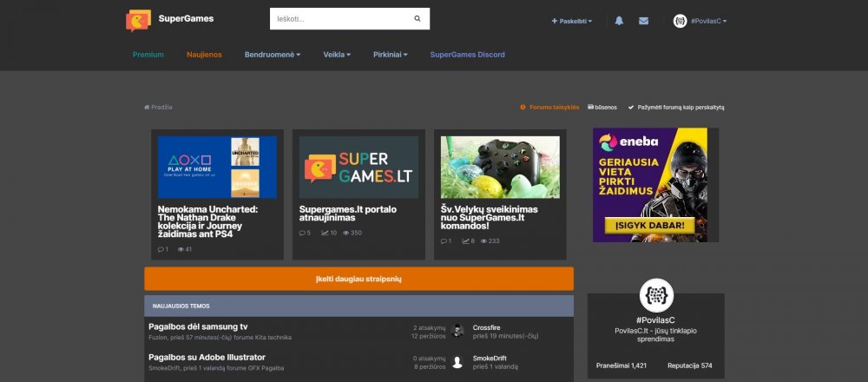Expand the Veikla menu

(337, 55)
